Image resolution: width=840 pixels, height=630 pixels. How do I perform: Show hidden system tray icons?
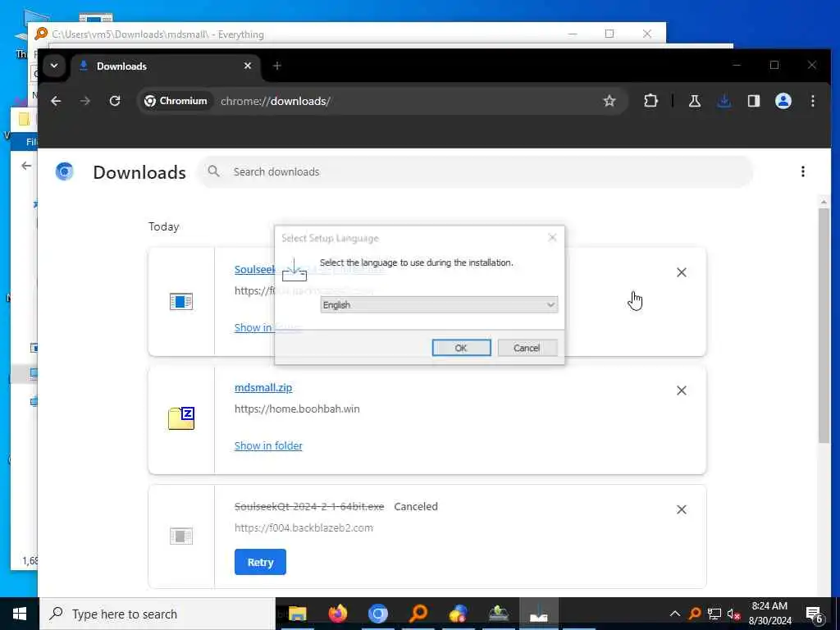tap(675, 614)
